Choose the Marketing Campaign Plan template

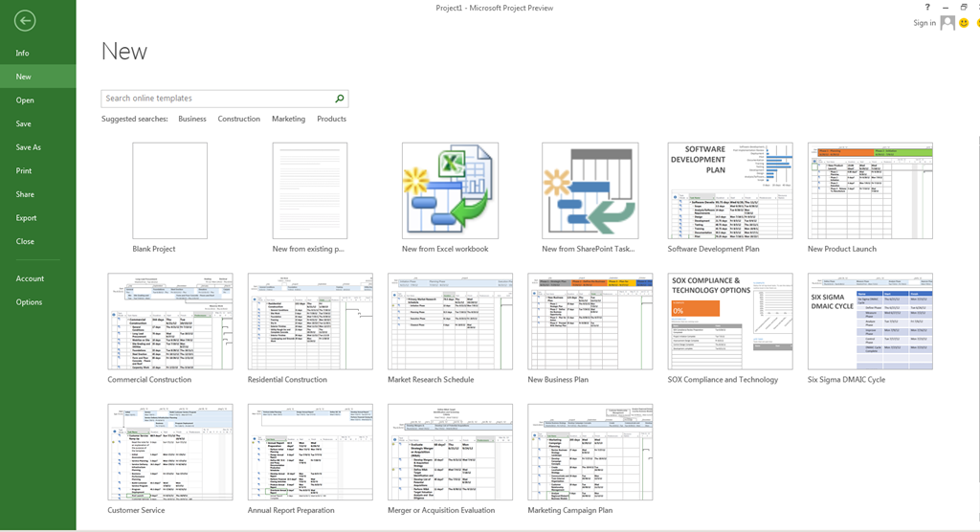(x=590, y=452)
